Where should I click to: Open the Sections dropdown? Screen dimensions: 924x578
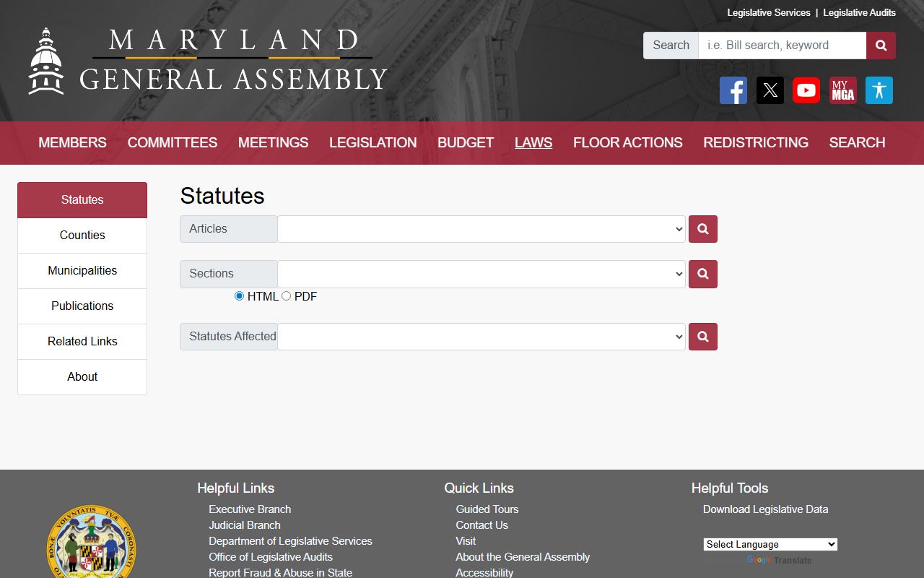pos(481,274)
